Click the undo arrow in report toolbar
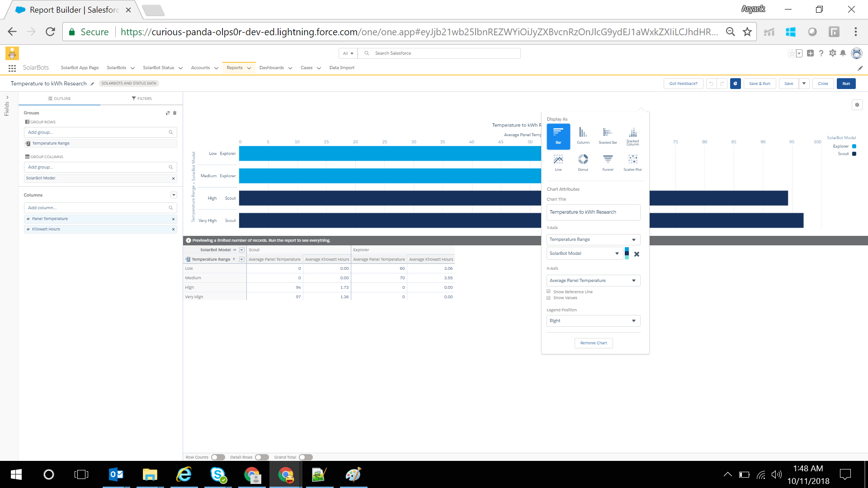Screen dimensions: 868x488 pos(711,84)
